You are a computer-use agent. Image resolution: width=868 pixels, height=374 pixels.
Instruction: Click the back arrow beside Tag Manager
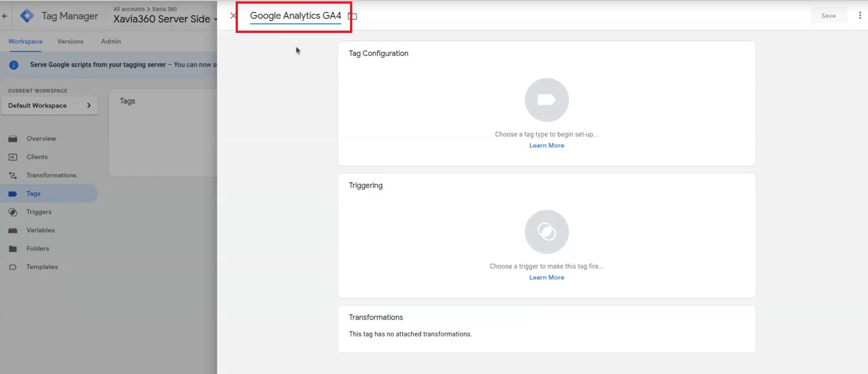click(5, 16)
